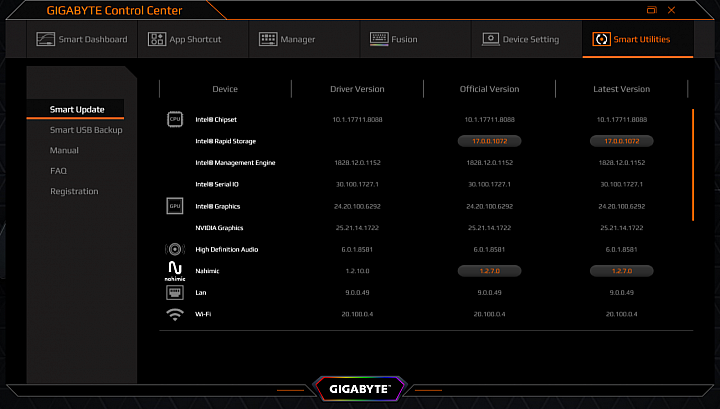Select the Intel Chipset device row name
Screen dimensions: 720x409
click(x=216, y=119)
